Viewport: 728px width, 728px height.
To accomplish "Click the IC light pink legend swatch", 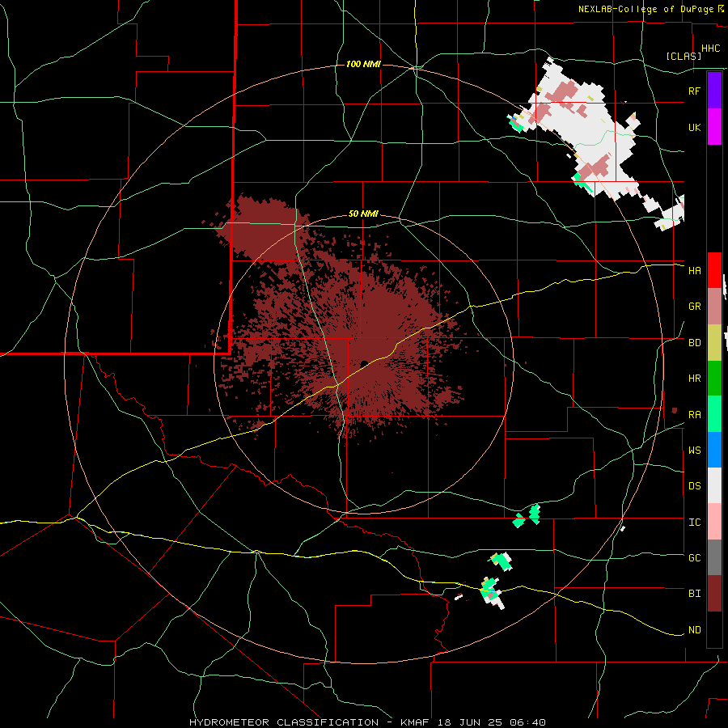I will point(714,522).
